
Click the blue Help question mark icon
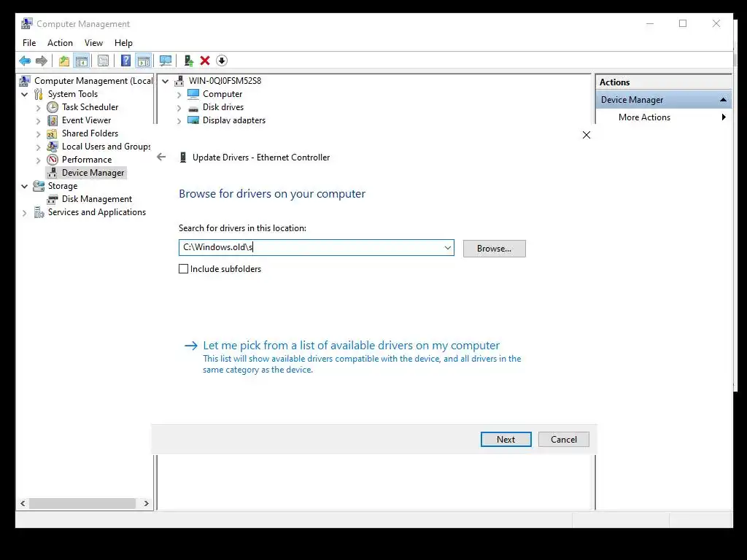[125, 61]
